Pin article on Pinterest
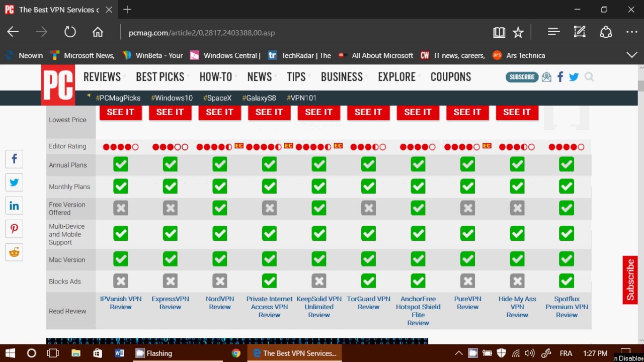 (x=14, y=229)
